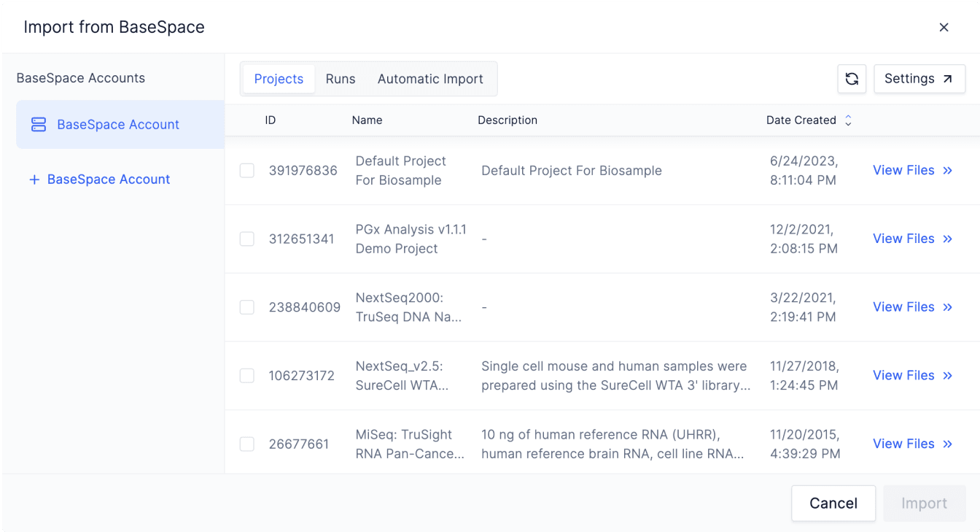Click the Description column header
The width and height of the screenshot is (980, 532).
click(507, 120)
